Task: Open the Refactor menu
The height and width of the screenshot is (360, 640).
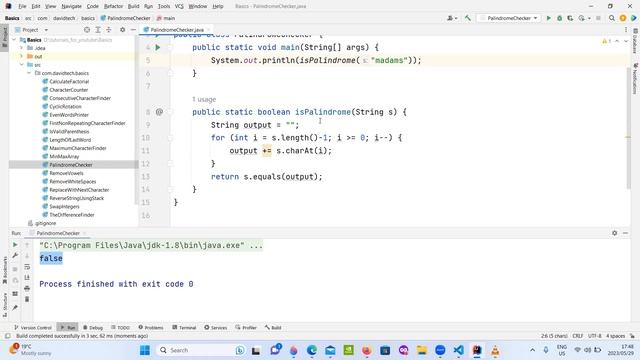Action: tap(113, 6)
